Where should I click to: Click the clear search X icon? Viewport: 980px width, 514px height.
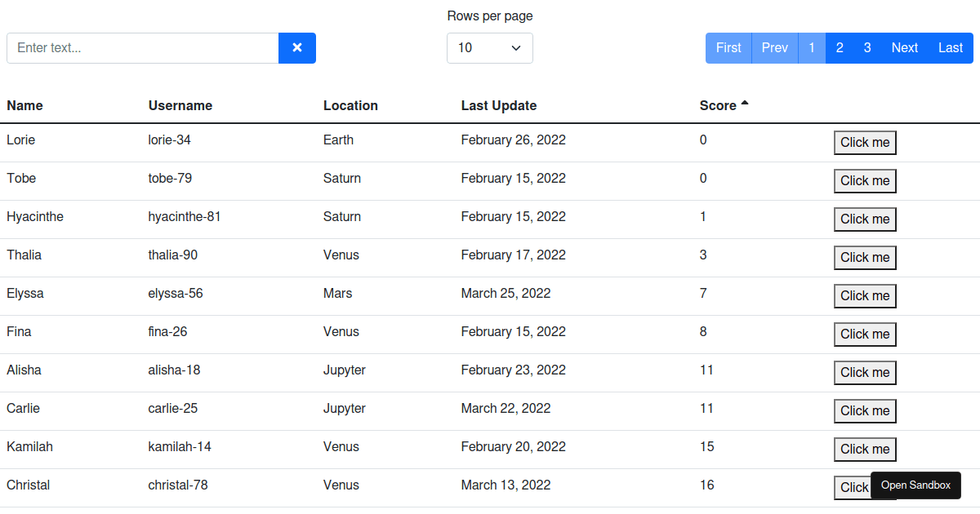tap(296, 47)
